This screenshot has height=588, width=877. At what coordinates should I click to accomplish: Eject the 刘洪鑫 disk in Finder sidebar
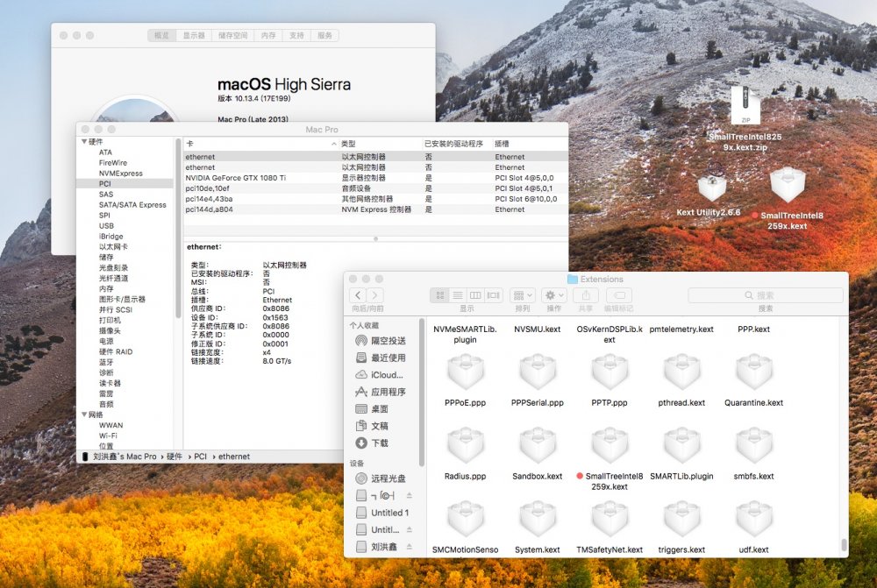coord(410,547)
